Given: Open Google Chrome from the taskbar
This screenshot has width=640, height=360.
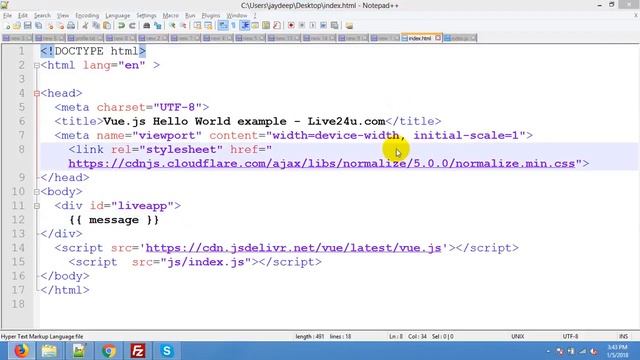Looking at the screenshot, I should pyautogui.click(x=109, y=351).
